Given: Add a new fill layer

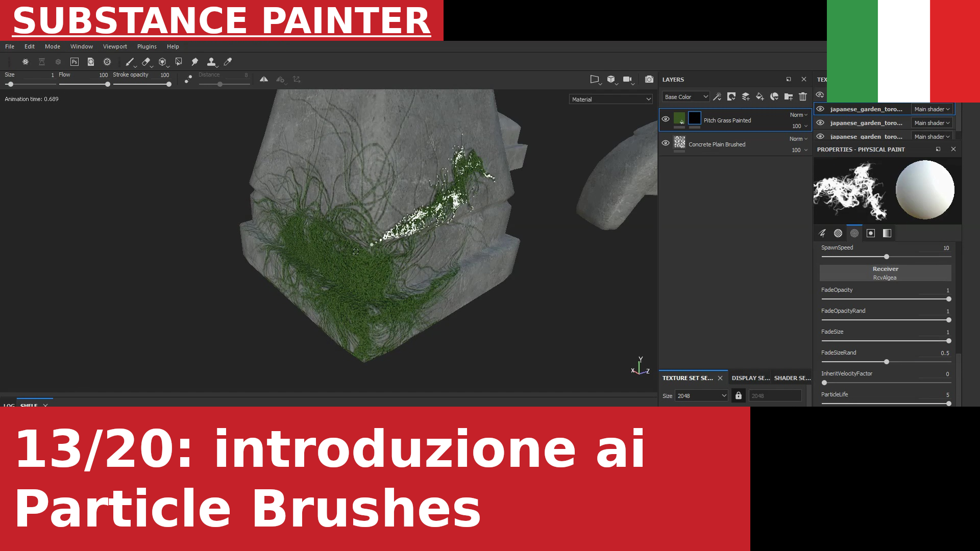Looking at the screenshot, I should coord(760,96).
